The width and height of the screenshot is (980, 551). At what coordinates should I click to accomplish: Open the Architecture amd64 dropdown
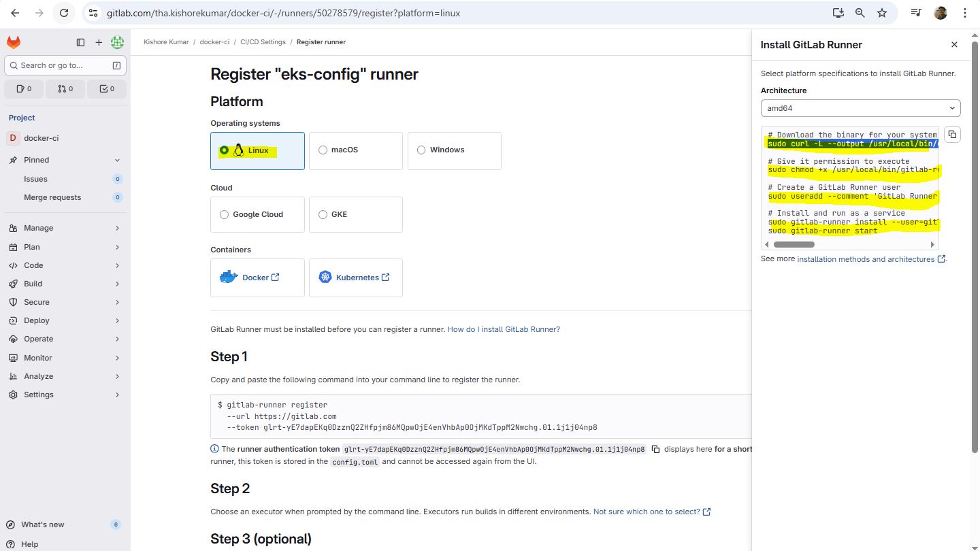tap(860, 108)
